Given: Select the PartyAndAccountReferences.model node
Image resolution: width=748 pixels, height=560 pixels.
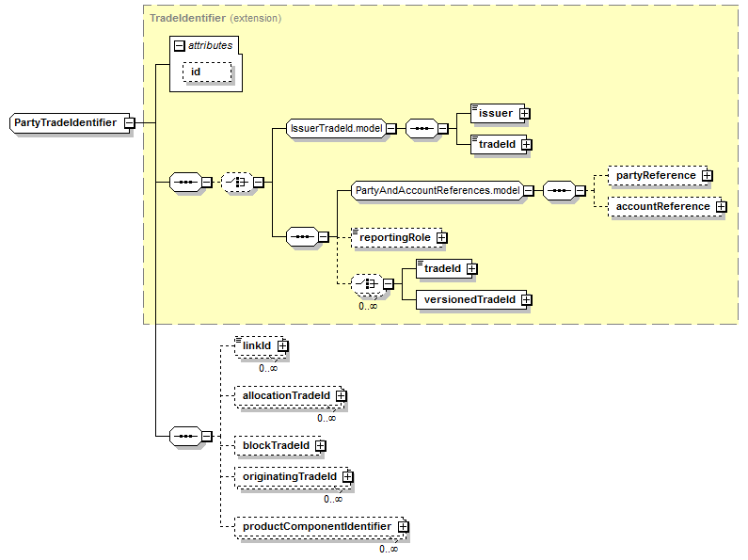Looking at the screenshot, I should tap(438, 191).
